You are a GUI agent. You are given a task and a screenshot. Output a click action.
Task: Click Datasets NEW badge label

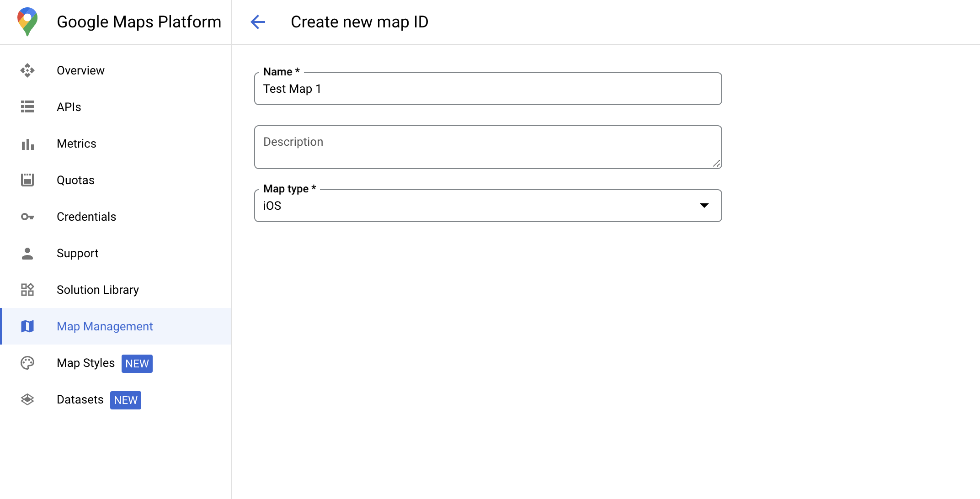(x=125, y=400)
